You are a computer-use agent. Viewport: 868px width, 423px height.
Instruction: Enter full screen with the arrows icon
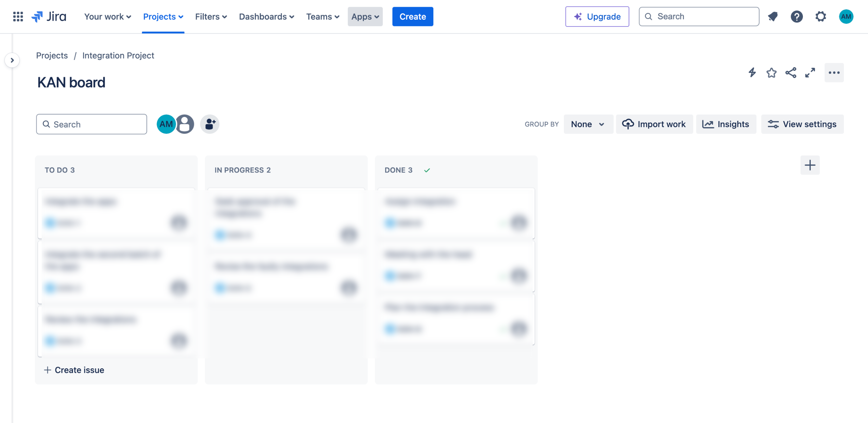tap(810, 73)
